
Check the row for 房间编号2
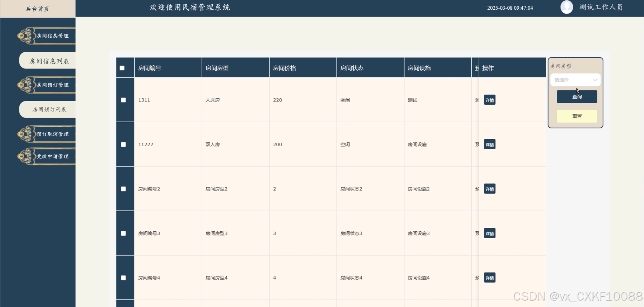coord(123,189)
